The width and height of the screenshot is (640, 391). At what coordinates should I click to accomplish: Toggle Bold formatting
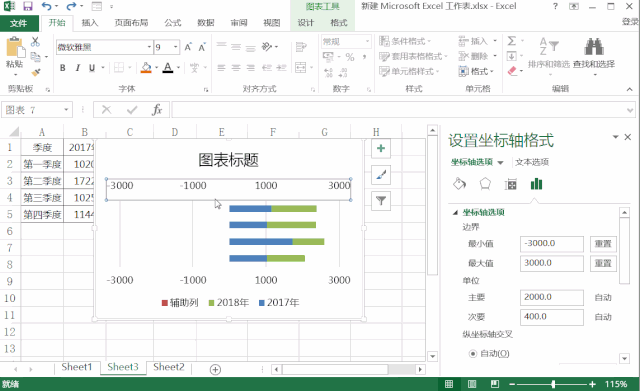[x=62, y=68]
